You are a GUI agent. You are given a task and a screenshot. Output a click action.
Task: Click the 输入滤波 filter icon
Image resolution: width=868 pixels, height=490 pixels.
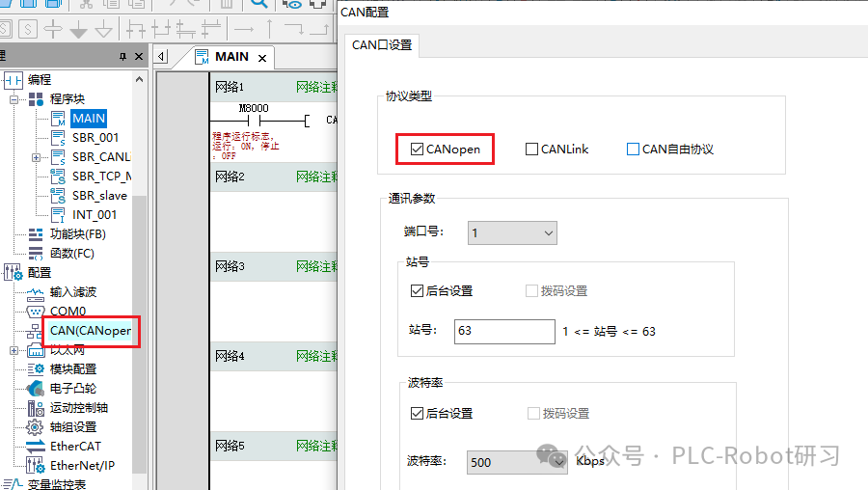(x=36, y=293)
